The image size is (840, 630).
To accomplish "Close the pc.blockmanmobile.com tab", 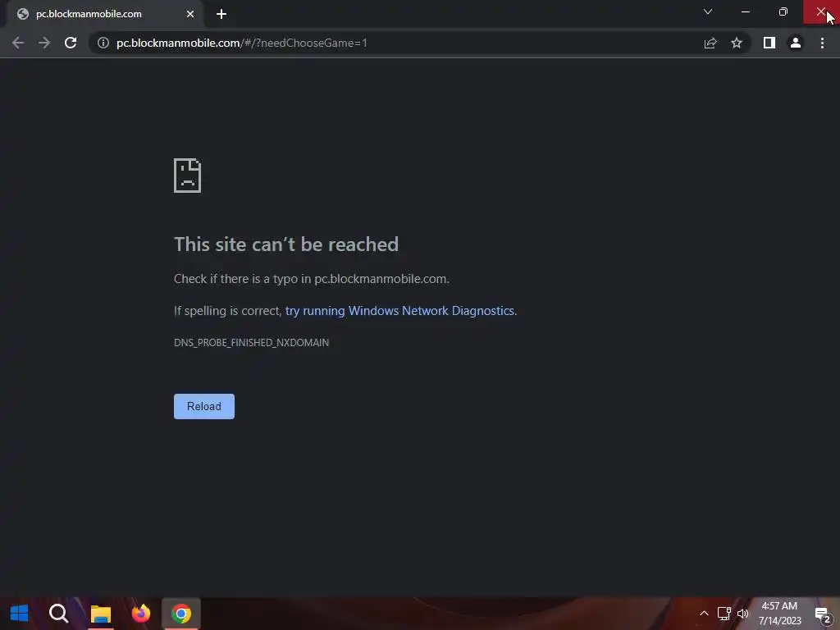I will pyautogui.click(x=190, y=14).
